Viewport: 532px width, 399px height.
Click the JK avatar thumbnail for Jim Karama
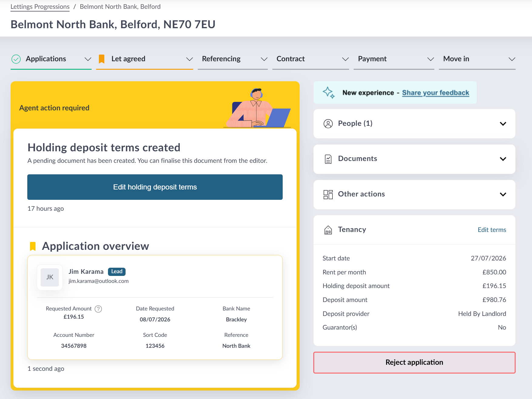[50, 277]
